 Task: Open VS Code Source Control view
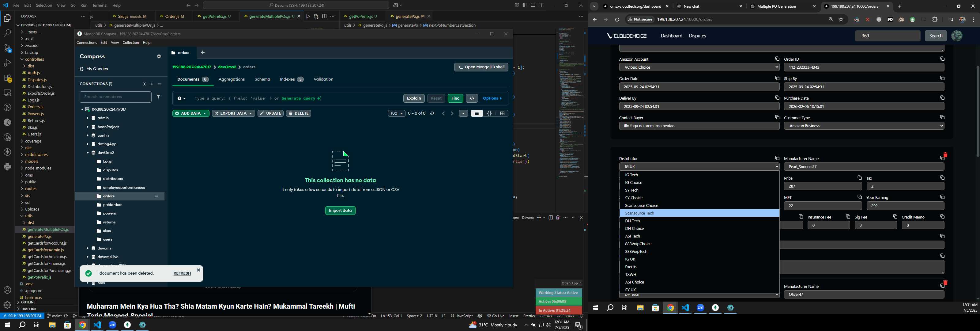pyautogui.click(x=7, y=48)
